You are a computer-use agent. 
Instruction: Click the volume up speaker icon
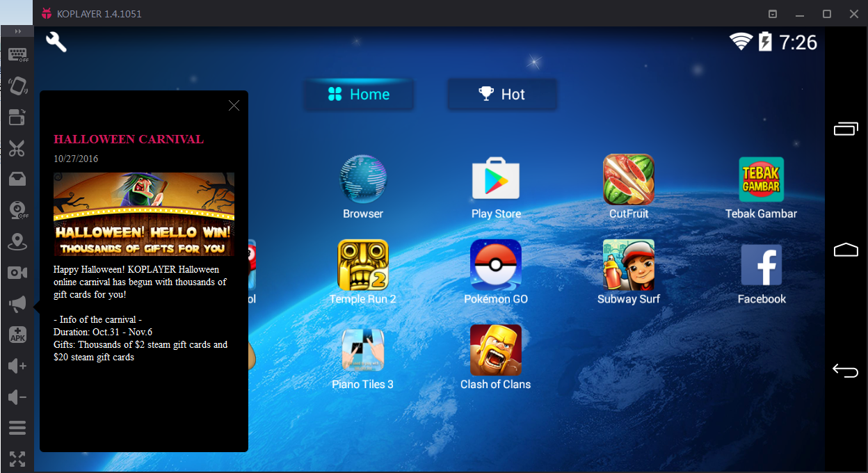coord(17,366)
